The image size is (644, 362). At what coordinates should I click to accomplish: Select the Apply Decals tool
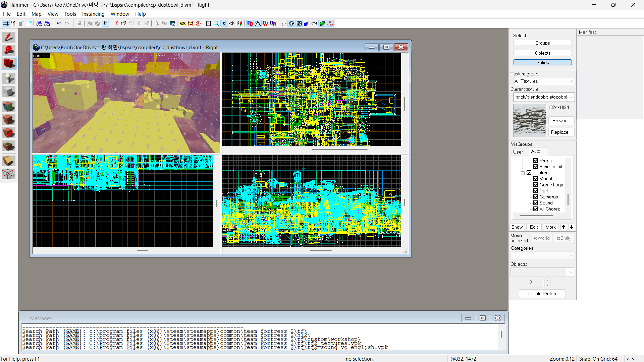[x=9, y=133]
